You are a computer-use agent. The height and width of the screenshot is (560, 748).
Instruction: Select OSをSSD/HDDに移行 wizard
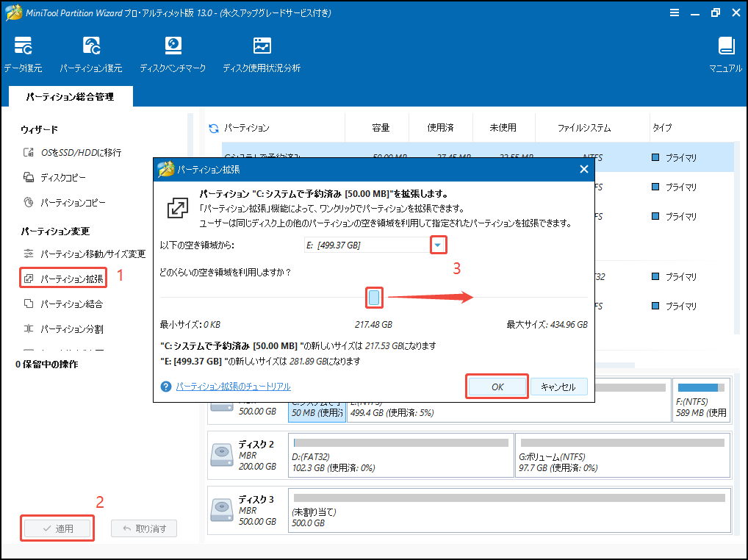click(73, 153)
